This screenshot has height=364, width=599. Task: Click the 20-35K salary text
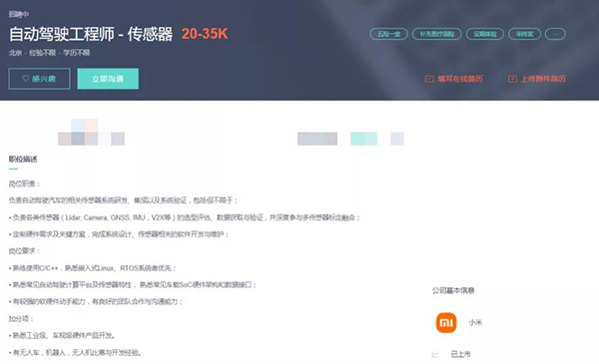(205, 34)
